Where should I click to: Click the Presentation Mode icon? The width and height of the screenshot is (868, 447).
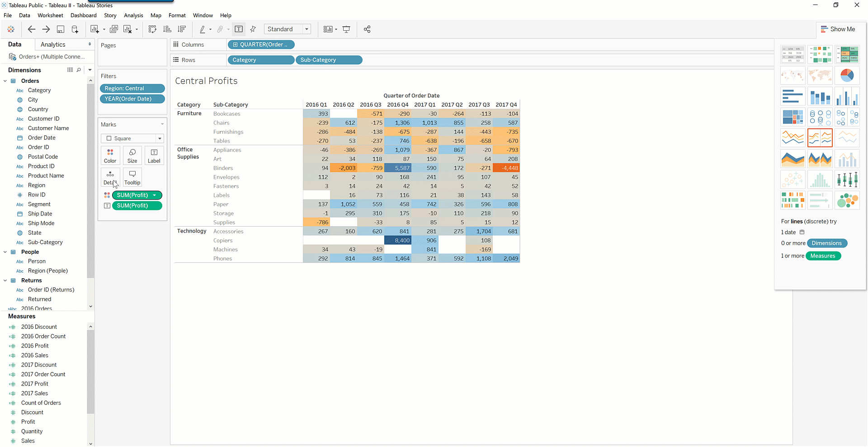346,29
